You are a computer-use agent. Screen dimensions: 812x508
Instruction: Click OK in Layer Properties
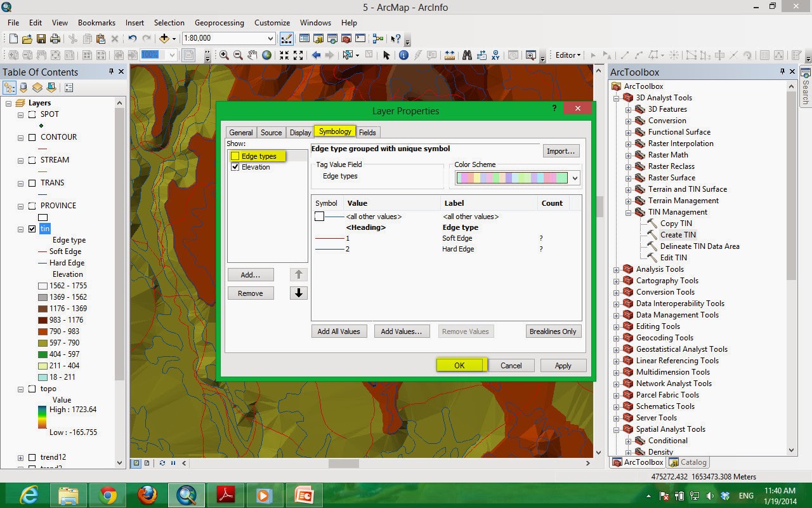pyautogui.click(x=459, y=365)
